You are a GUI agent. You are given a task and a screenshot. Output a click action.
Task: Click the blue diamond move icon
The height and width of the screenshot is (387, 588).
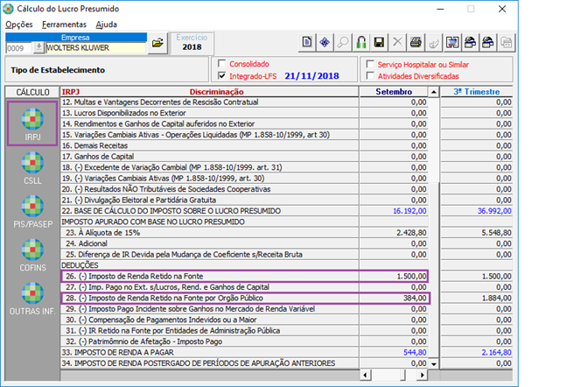pos(325,42)
